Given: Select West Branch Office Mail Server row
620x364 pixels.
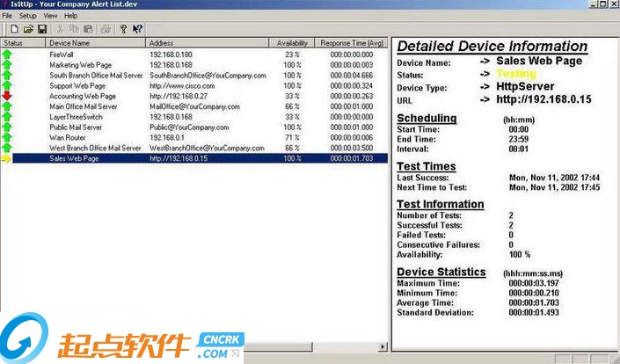Looking at the screenshot, I should (x=193, y=148).
